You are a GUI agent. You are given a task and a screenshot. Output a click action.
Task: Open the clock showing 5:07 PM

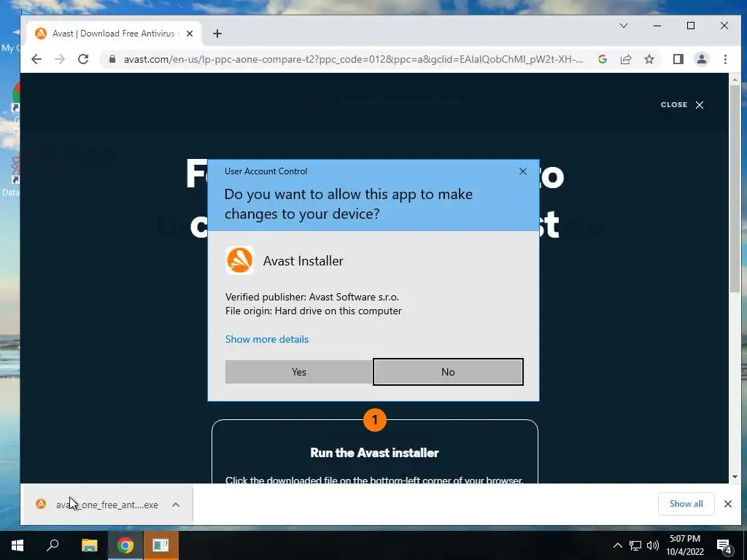pos(685,545)
